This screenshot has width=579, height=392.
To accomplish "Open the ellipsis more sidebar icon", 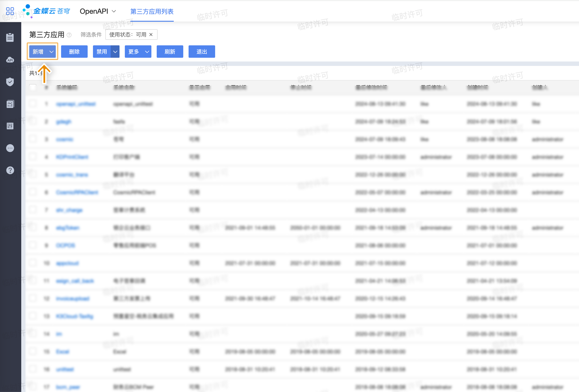I will 10,148.
